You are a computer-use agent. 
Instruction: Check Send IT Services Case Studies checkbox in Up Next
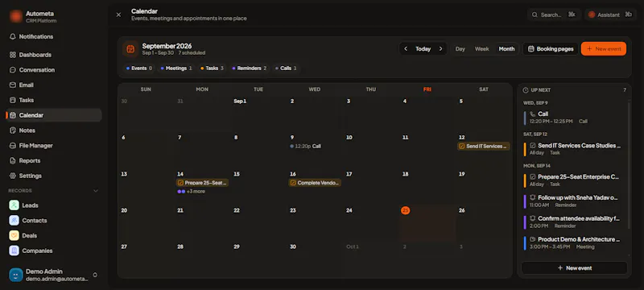(x=533, y=146)
